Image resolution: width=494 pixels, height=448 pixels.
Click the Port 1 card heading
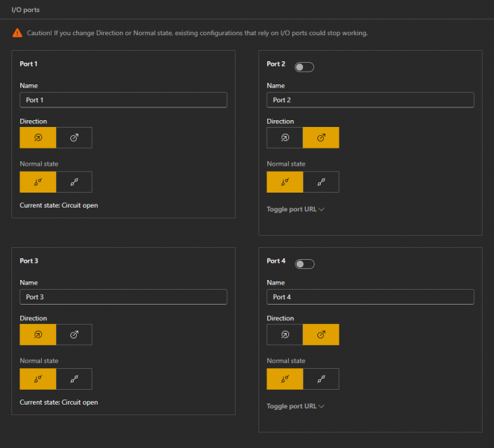(28, 64)
